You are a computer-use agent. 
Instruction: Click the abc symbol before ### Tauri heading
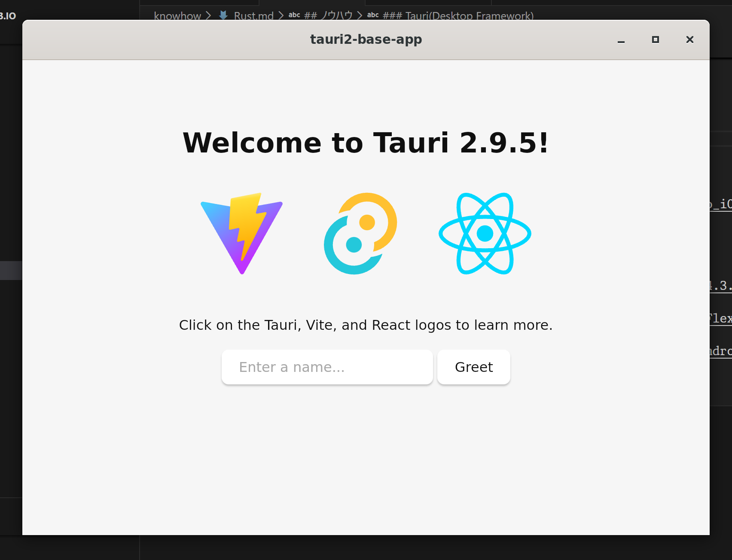373,15
